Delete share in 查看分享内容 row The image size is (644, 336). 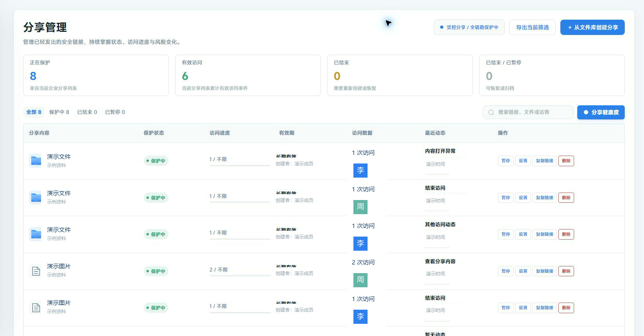pos(566,271)
